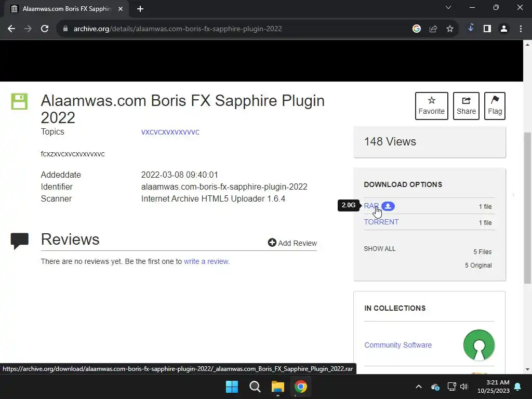This screenshot has width=532, height=399.
Task: Open the browser downloads indicator
Action: pos(471,28)
